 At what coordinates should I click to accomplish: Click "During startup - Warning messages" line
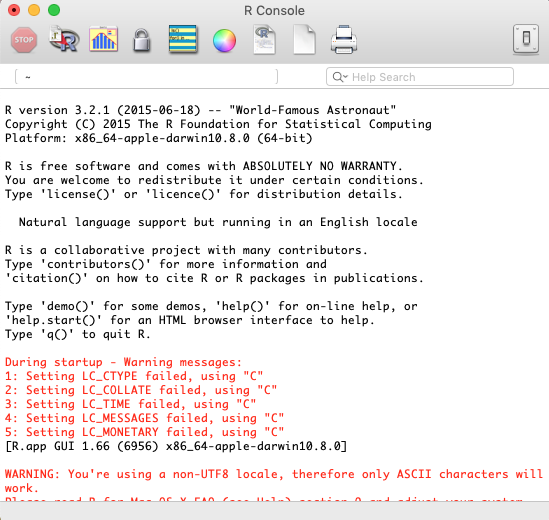tap(124, 362)
